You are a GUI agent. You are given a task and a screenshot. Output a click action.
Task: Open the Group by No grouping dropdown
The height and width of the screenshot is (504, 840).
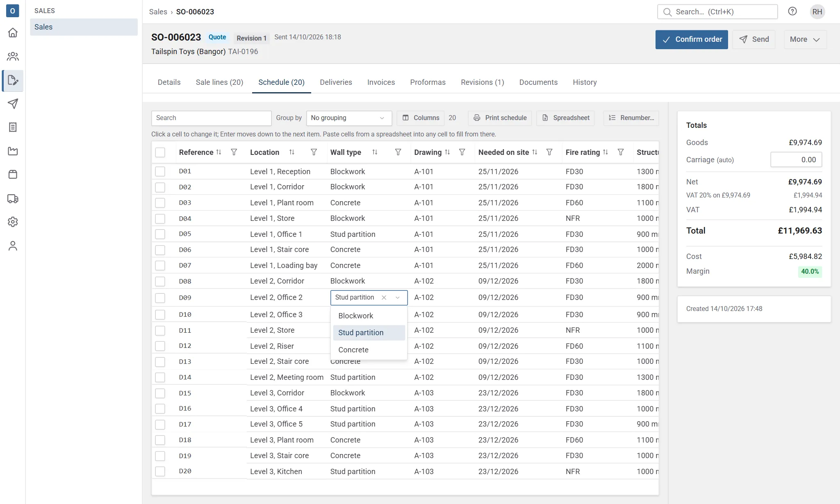[x=349, y=118]
